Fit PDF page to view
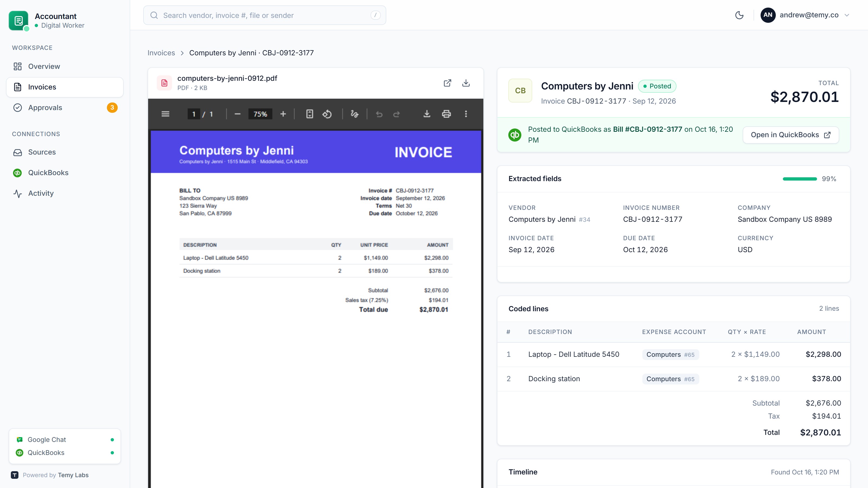 (309, 114)
